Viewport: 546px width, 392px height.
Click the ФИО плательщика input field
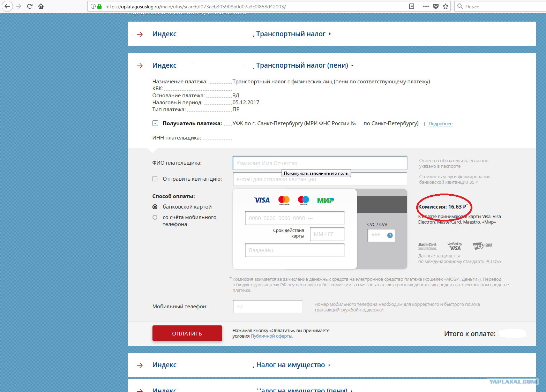point(320,163)
